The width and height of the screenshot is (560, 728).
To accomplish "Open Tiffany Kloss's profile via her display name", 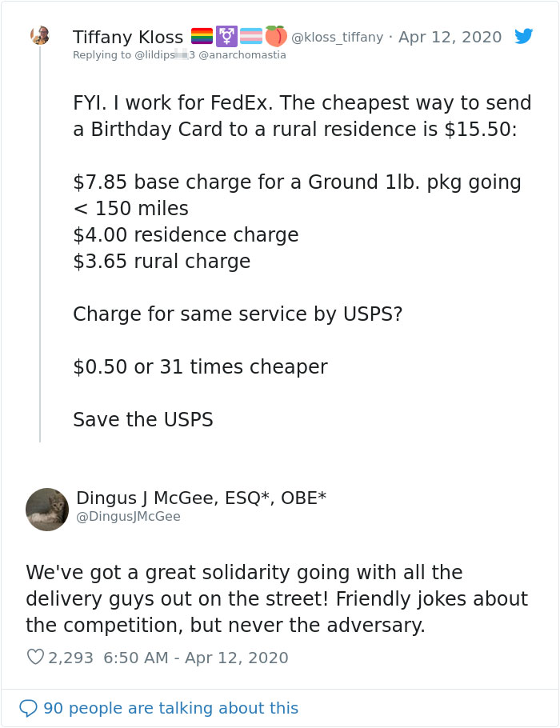I will (127, 37).
